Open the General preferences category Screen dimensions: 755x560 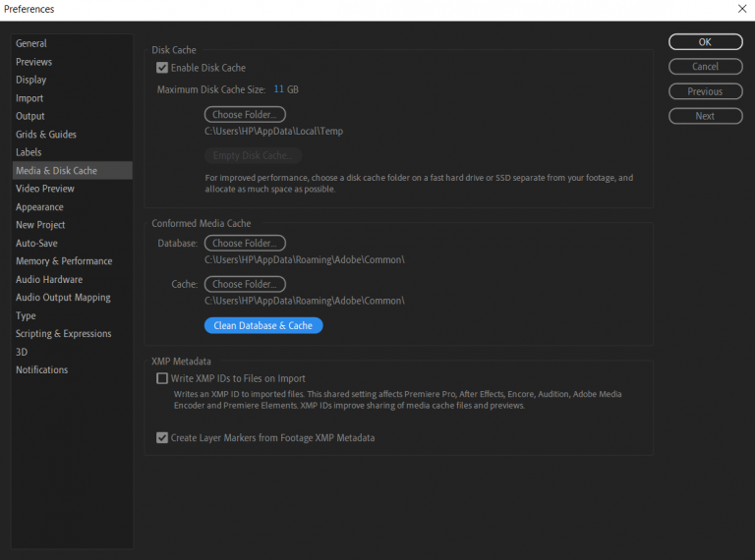(x=31, y=43)
